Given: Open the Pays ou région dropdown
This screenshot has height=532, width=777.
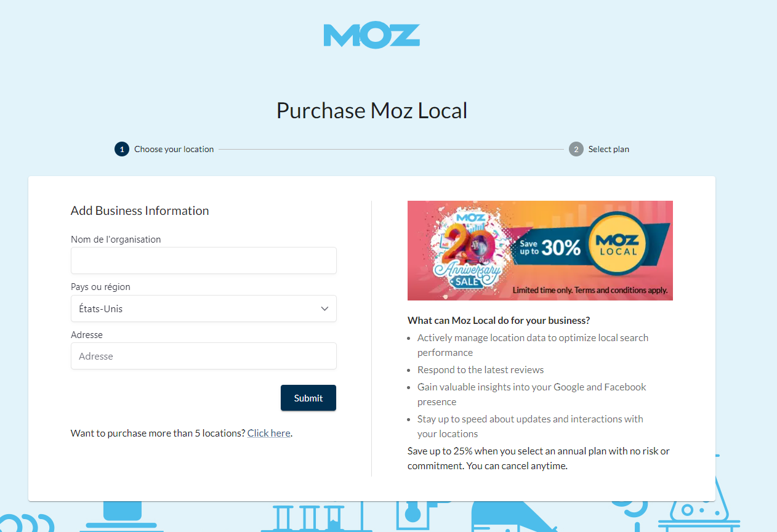Looking at the screenshot, I should coord(203,308).
